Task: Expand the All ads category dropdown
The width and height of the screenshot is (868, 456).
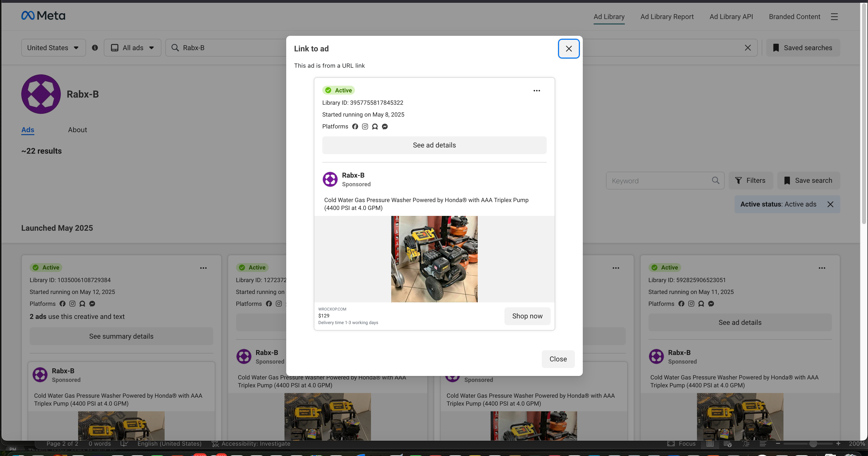Action: [132, 48]
